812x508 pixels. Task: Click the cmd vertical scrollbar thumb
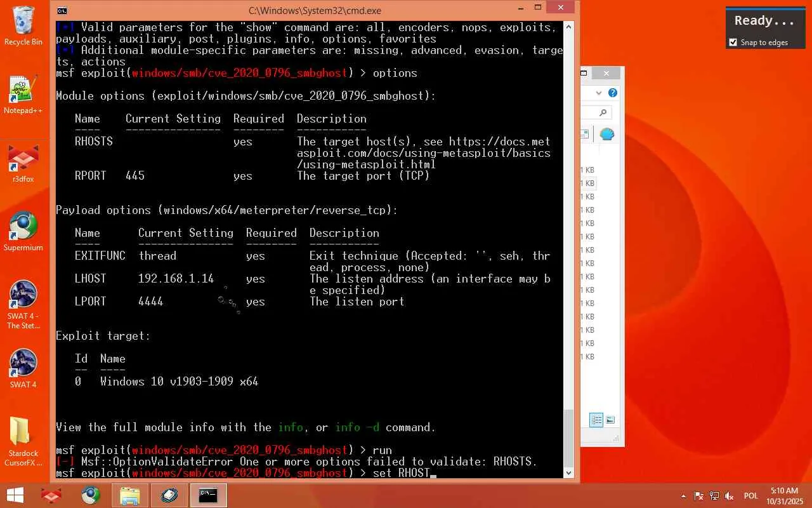coord(568,438)
